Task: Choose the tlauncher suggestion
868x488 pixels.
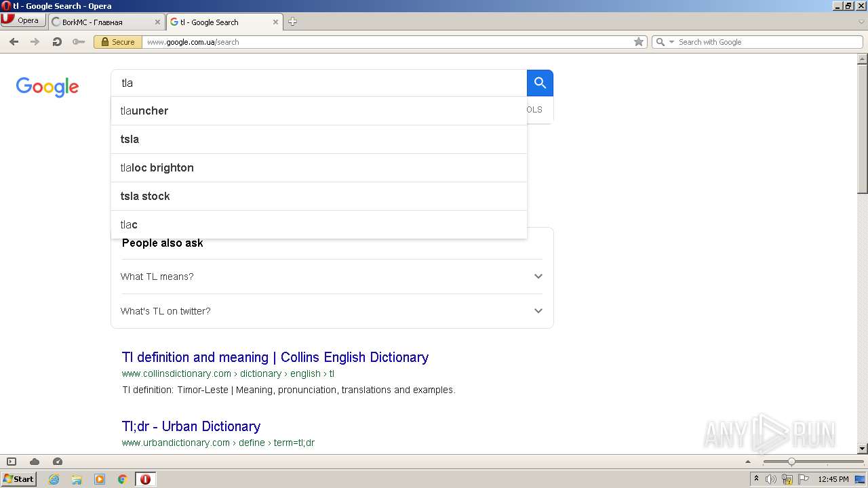Action: pos(319,110)
